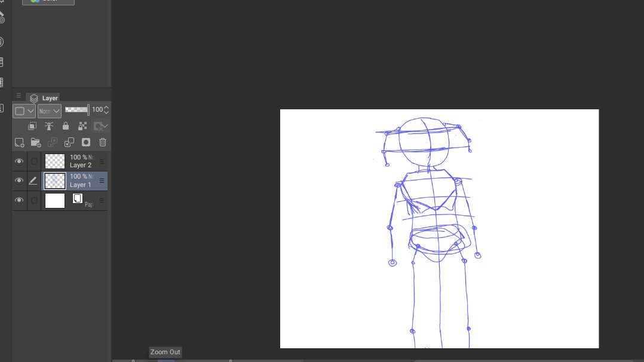Open the layer palette color dropdown

[x=24, y=111]
